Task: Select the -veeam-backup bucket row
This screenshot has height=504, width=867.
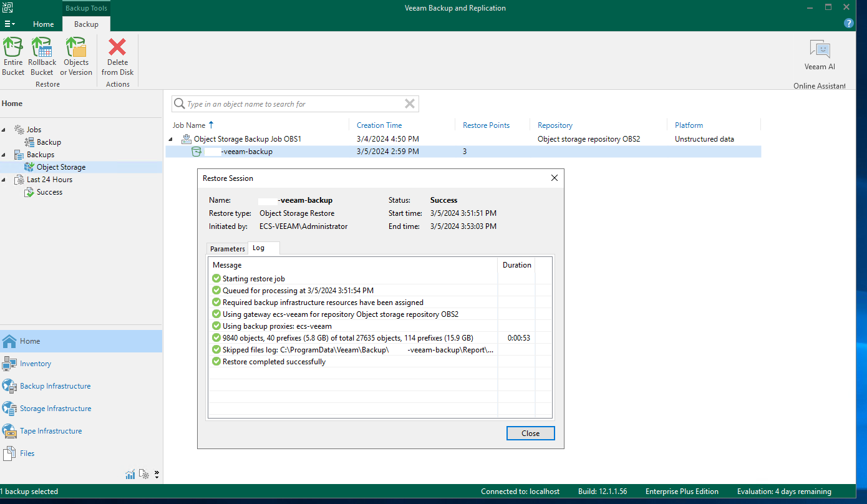Action: tap(463, 152)
